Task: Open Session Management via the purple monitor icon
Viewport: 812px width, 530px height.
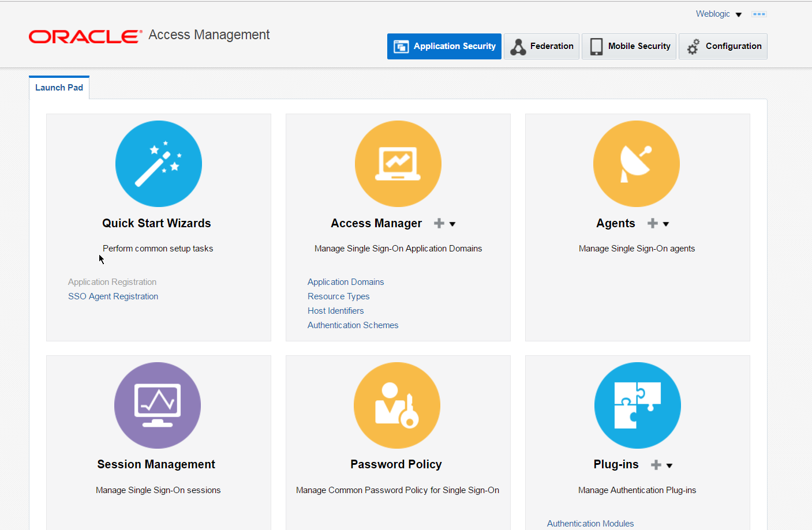Action: coord(158,405)
